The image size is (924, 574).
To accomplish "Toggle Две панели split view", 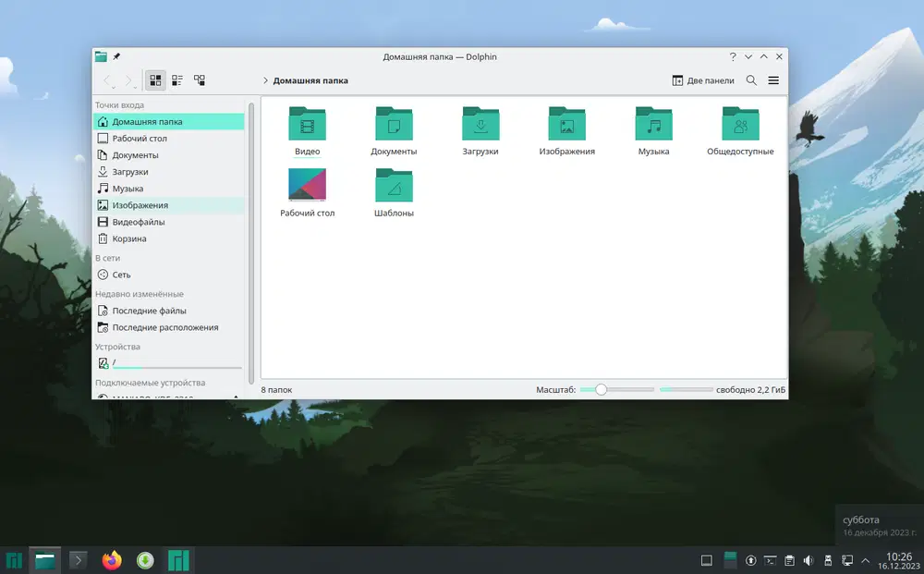I will point(703,80).
